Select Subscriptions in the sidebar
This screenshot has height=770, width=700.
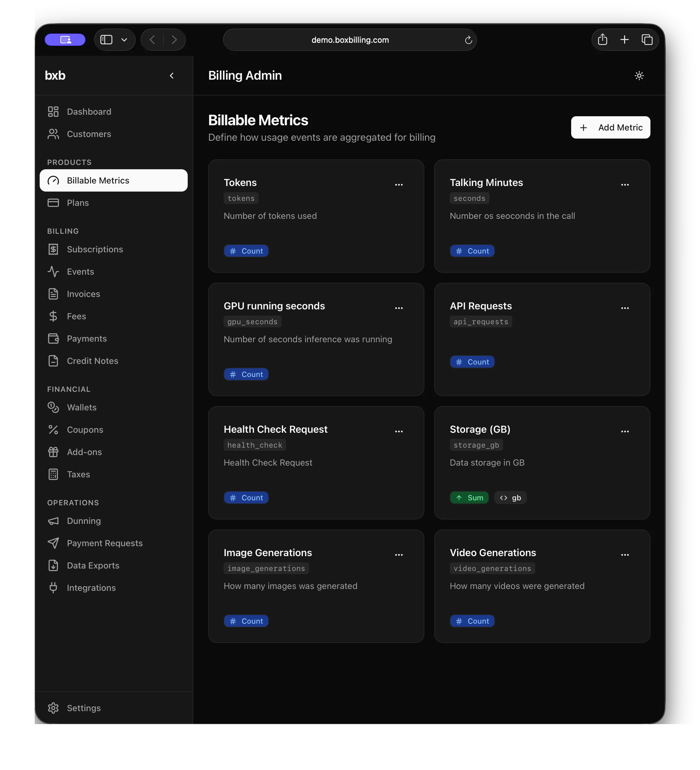[95, 250]
